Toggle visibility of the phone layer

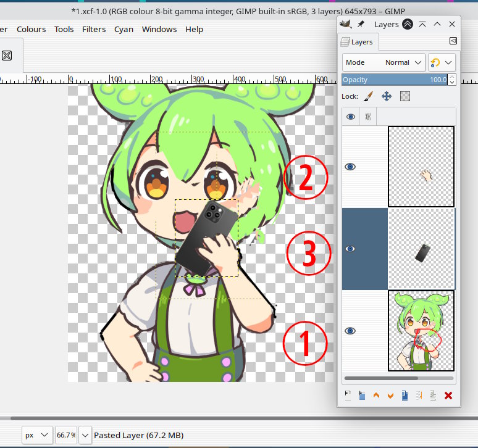coord(350,249)
